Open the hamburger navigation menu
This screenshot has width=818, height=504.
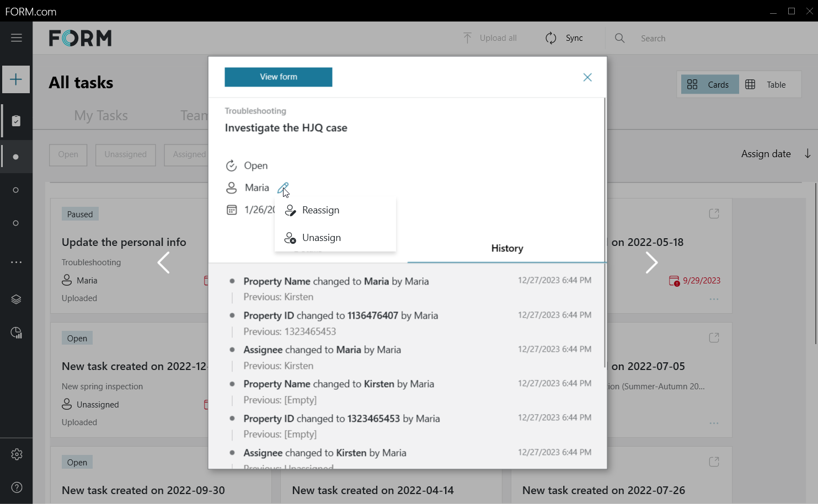(x=17, y=37)
